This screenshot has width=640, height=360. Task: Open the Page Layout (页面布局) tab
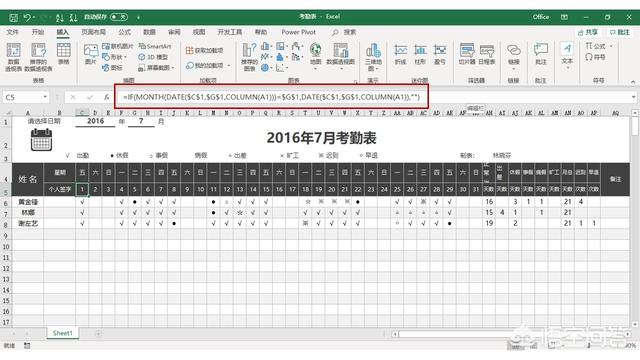pos(93,32)
